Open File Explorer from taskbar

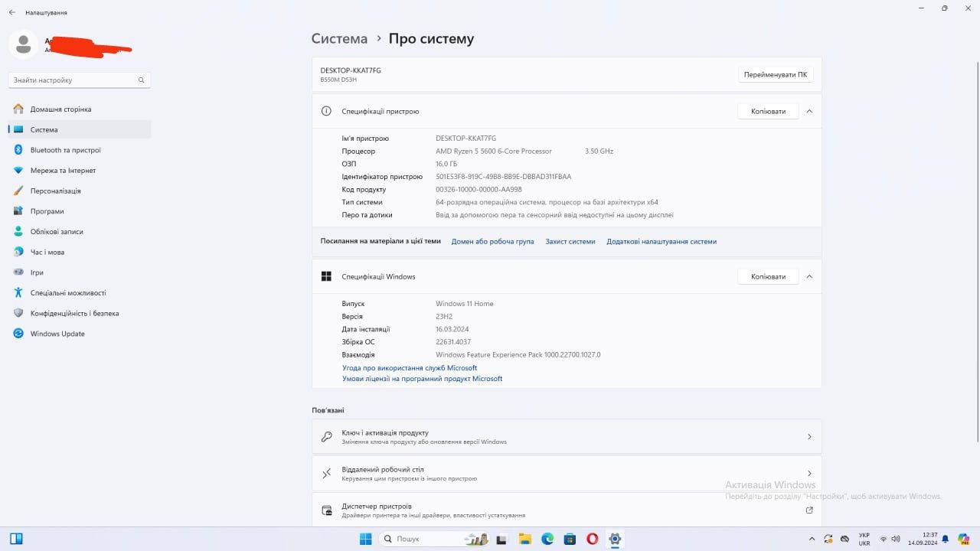point(524,539)
